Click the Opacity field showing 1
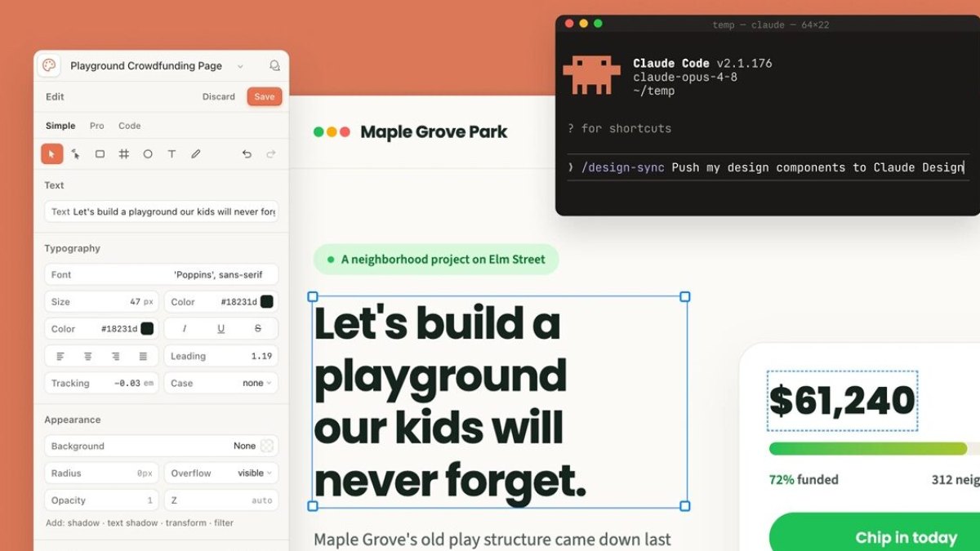 click(102, 500)
